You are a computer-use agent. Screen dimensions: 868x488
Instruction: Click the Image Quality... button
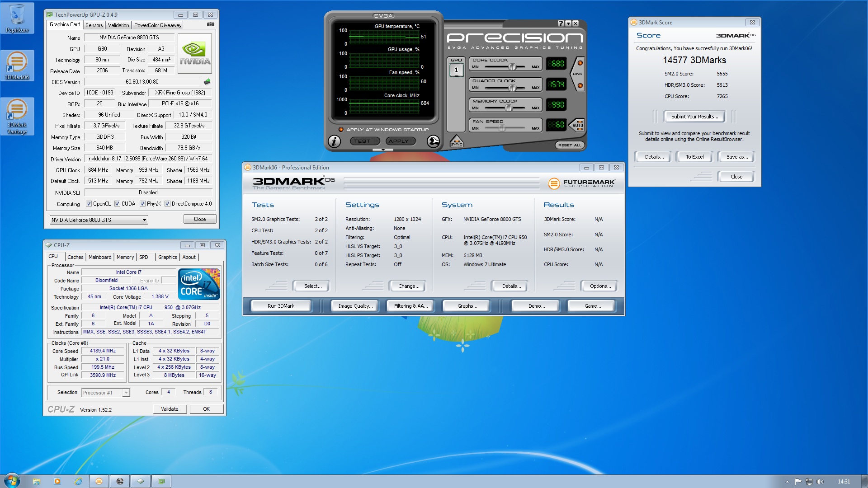point(356,306)
